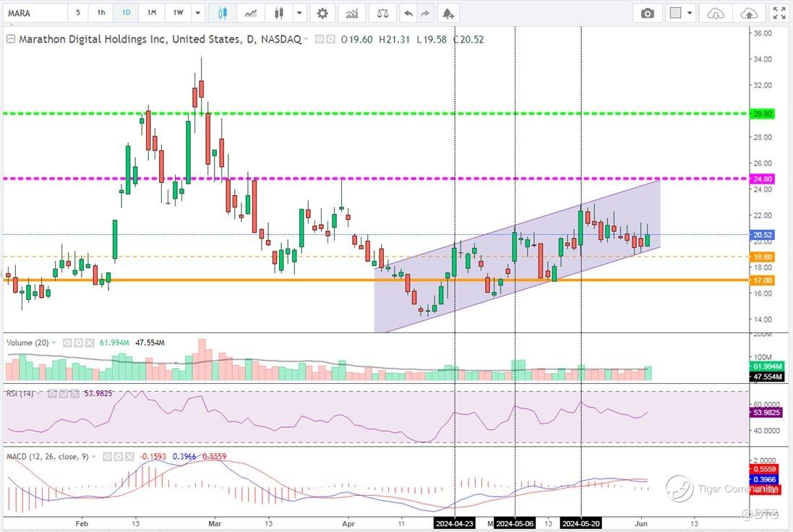The height and width of the screenshot is (532, 793).
Task: Remove the Volume indicator
Action: pos(90,343)
